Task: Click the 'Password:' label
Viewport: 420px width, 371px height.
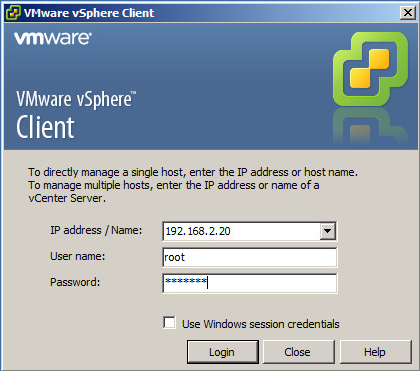Action: (75, 282)
